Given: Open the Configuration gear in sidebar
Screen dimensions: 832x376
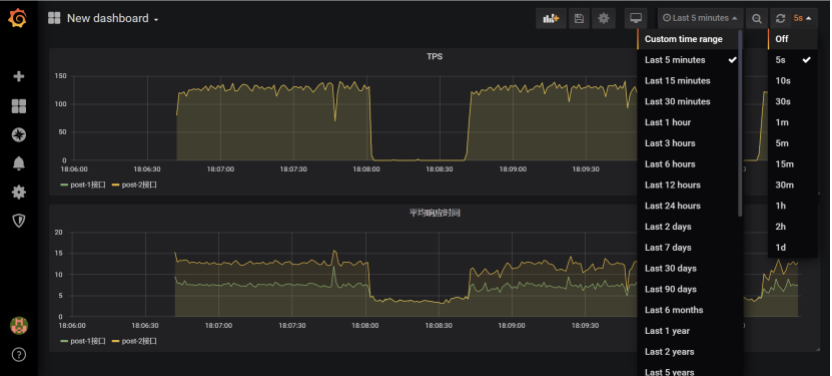Looking at the screenshot, I should (x=19, y=192).
